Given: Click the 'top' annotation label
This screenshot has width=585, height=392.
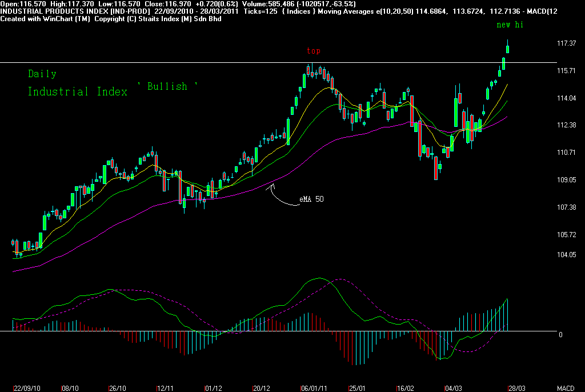Looking at the screenshot, I should [x=314, y=51].
